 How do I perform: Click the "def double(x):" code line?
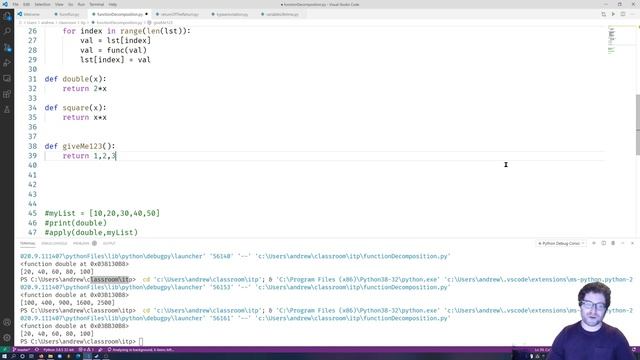coord(76,79)
